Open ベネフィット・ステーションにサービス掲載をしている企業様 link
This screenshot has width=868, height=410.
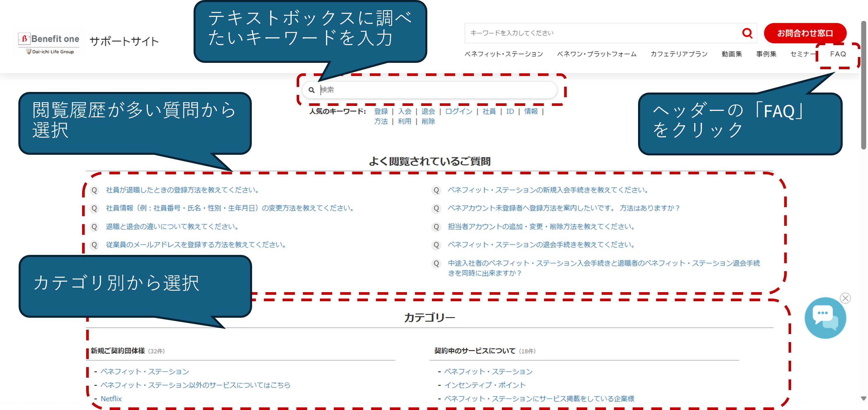coord(539,399)
